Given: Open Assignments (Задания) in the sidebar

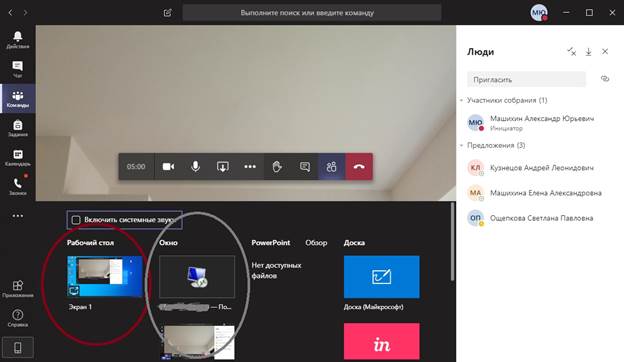Looking at the screenshot, I should [x=18, y=128].
